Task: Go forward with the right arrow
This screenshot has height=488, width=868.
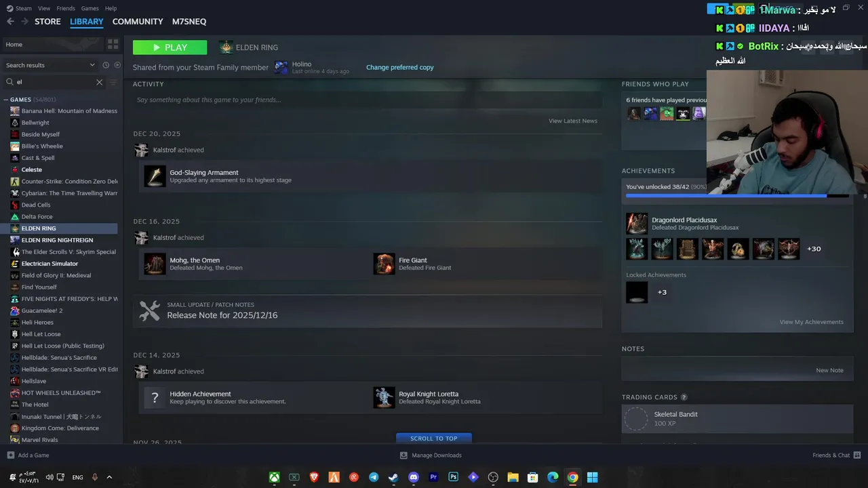Action: tap(24, 22)
